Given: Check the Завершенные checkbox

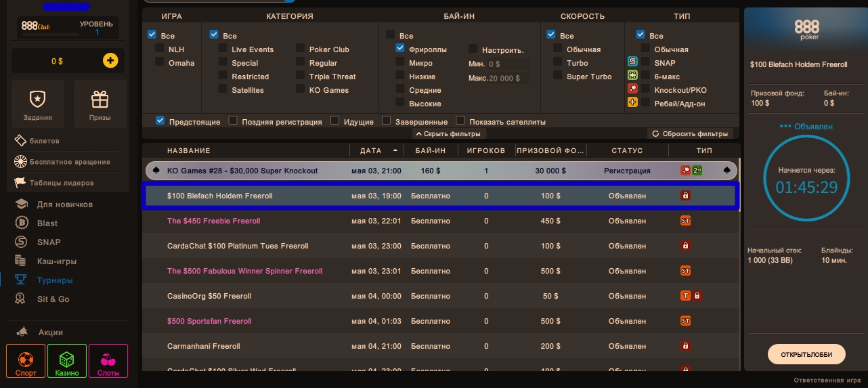Looking at the screenshot, I should (387, 121).
